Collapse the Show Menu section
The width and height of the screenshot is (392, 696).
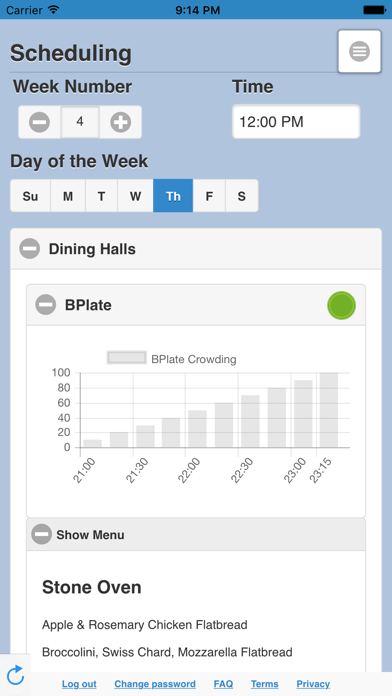click(41, 534)
